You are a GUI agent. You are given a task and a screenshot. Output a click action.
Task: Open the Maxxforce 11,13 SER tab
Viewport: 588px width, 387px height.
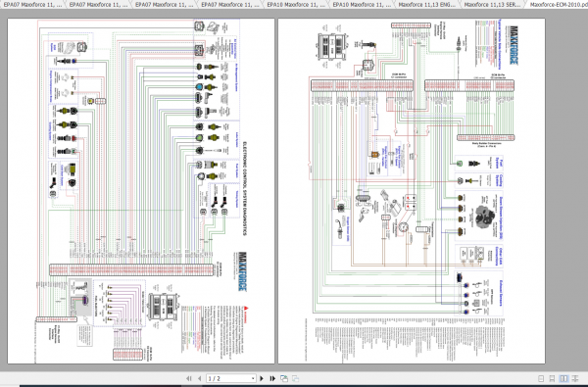click(x=492, y=5)
